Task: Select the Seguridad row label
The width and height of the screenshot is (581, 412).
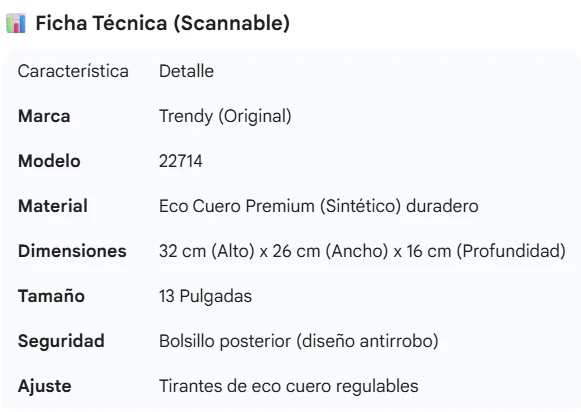Action: coord(61,341)
